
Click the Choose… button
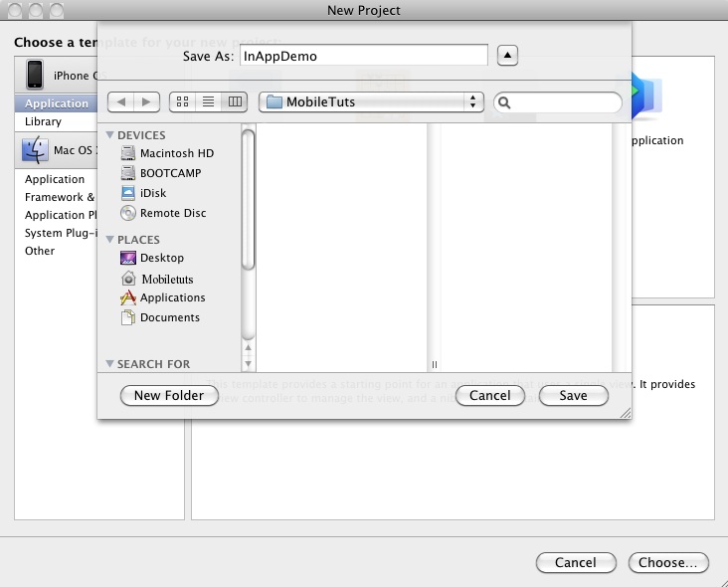(x=668, y=563)
